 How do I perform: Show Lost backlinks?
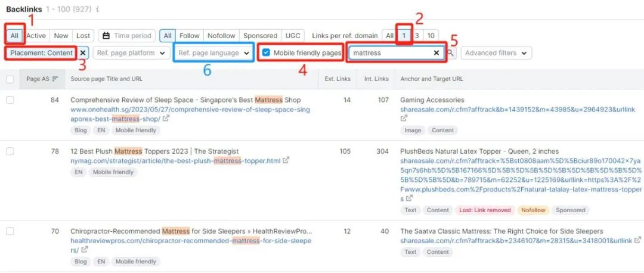click(x=83, y=36)
